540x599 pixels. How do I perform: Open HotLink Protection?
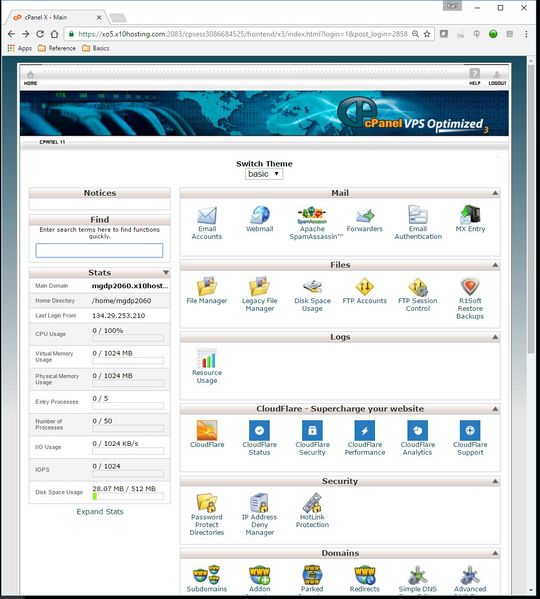[x=312, y=511]
